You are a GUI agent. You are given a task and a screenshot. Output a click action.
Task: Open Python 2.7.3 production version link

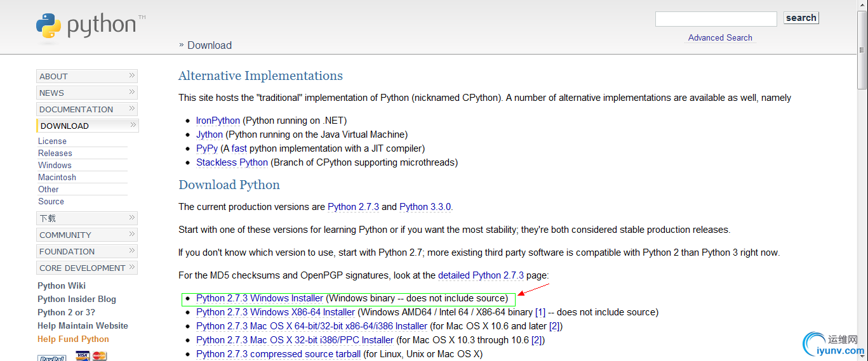pyautogui.click(x=353, y=207)
